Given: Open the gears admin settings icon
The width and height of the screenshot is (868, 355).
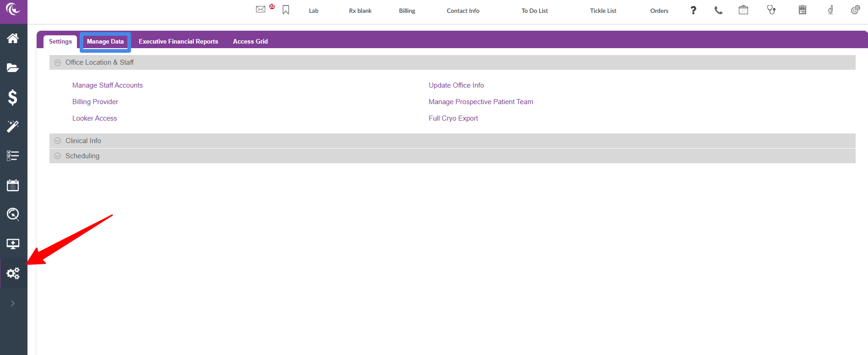Looking at the screenshot, I should pyautogui.click(x=13, y=273).
